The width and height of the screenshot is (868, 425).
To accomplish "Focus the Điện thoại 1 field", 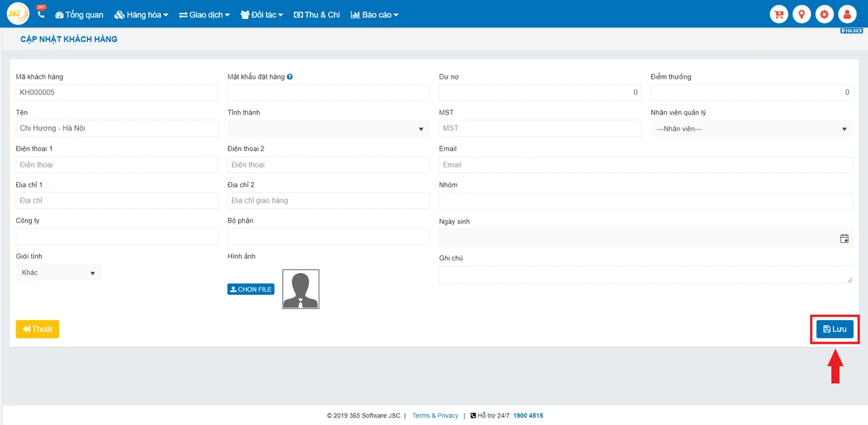I will (117, 165).
